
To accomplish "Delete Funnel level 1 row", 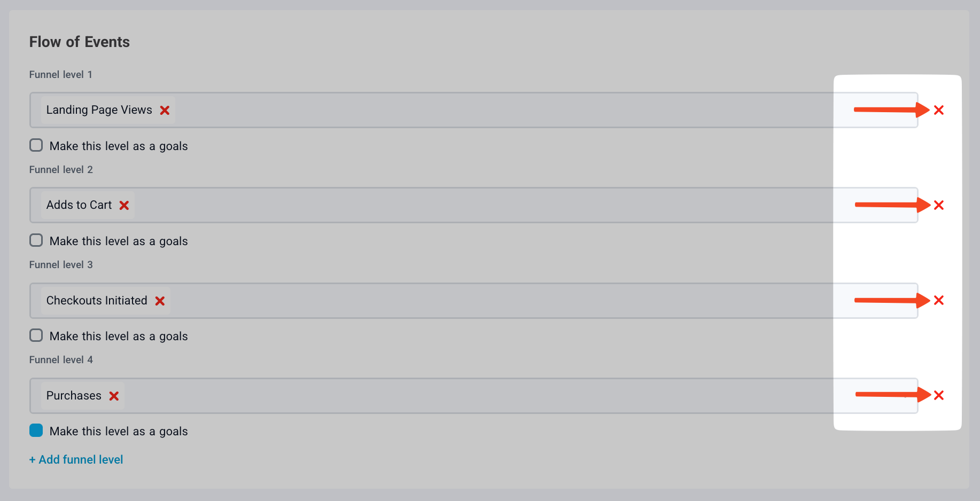I will pos(938,110).
